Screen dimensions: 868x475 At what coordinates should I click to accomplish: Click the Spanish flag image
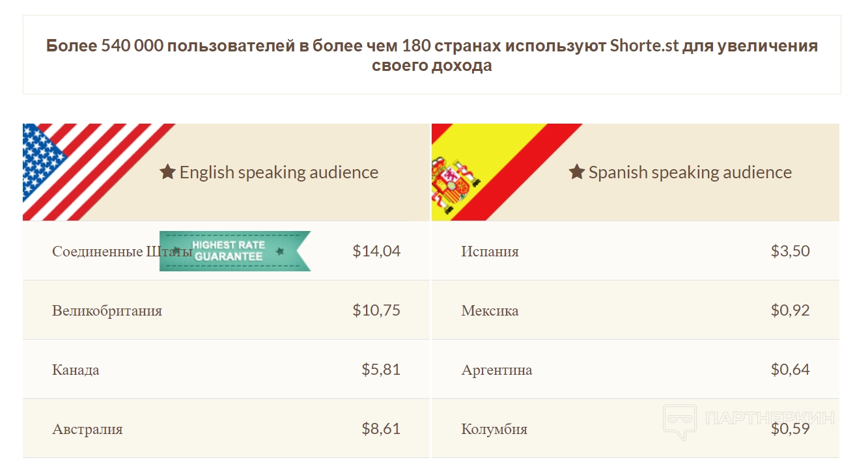coord(482,170)
